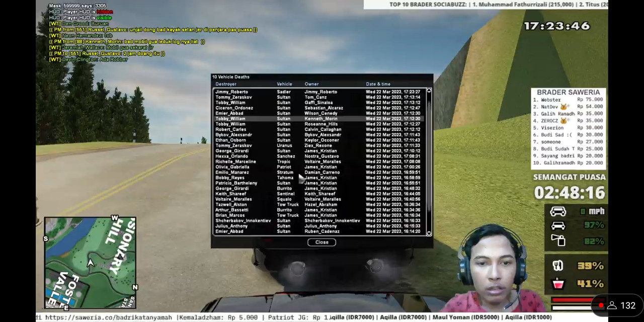Click the Top 10 Brader Sociabuzz banner
Viewport: 644px width, 322px height.
(486, 5)
